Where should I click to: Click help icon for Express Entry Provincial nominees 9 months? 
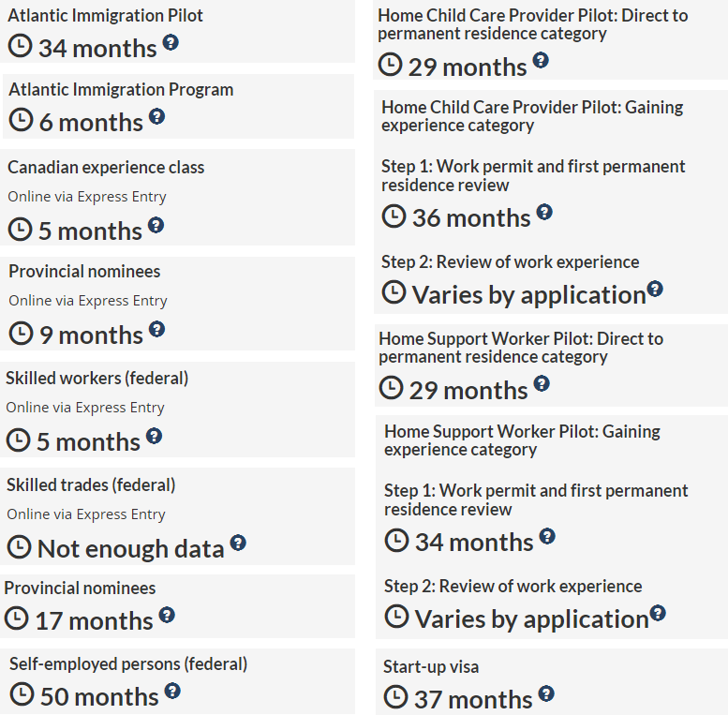point(156,329)
